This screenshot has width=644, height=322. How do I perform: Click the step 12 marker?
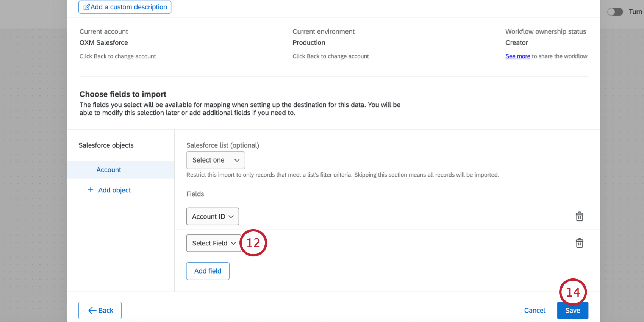[253, 243]
